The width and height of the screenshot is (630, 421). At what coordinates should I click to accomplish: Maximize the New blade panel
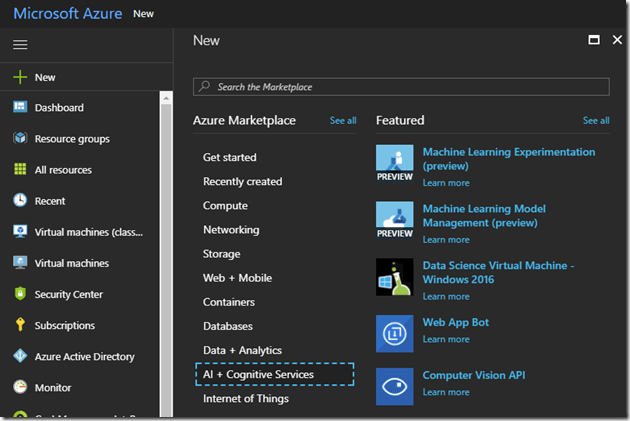click(x=594, y=40)
